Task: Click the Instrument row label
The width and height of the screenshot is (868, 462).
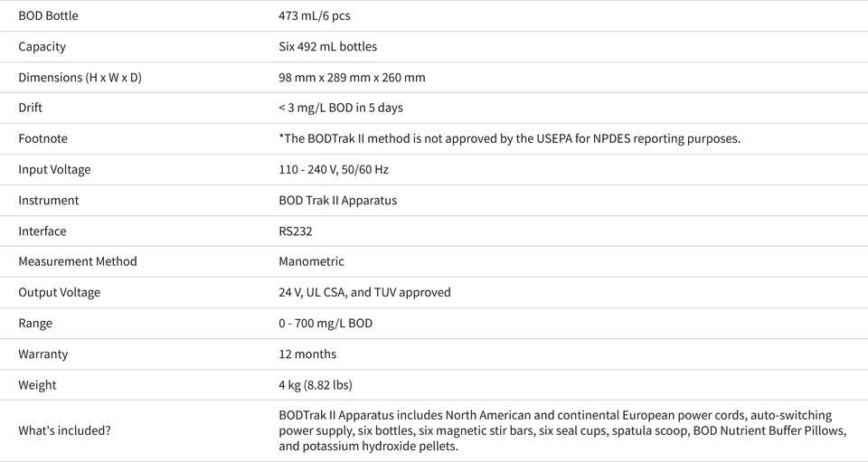Action: coord(49,201)
